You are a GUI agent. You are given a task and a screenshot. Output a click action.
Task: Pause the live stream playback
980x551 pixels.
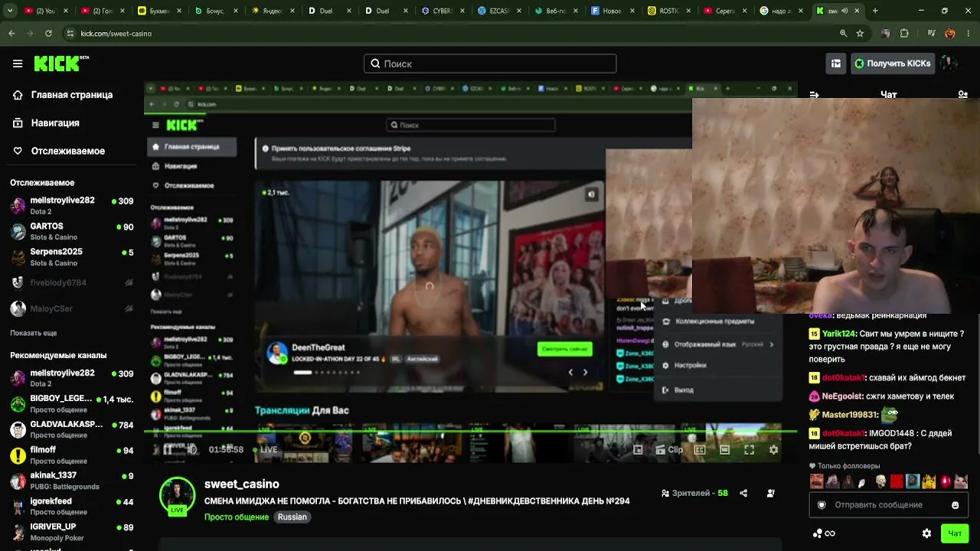[x=167, y=450]
